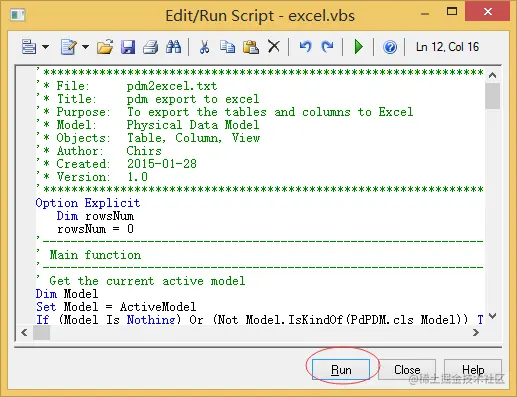Click the new script icon
Viewport: 517px width, 397px height.
coord(69,47)
